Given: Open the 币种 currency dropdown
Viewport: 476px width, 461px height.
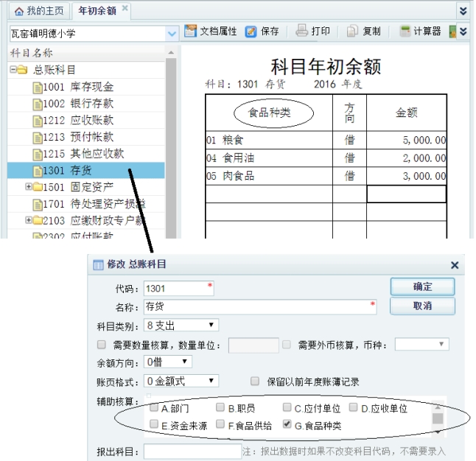Looking at the screenshot, I should pos(421,344).
